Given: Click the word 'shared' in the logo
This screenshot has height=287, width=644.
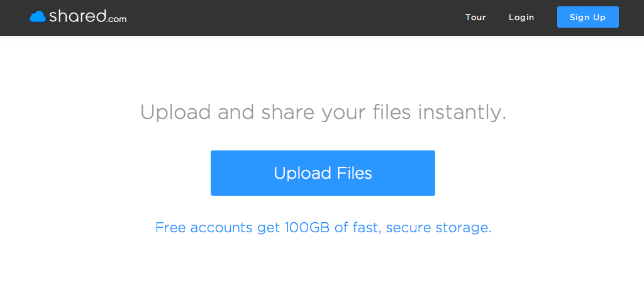Looking at the screenshot, I should point(77,17).
